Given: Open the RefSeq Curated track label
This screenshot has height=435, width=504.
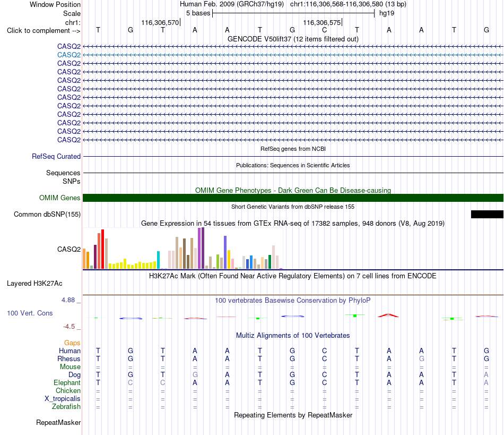Looking at the screenshot, I should coord(56,156).
